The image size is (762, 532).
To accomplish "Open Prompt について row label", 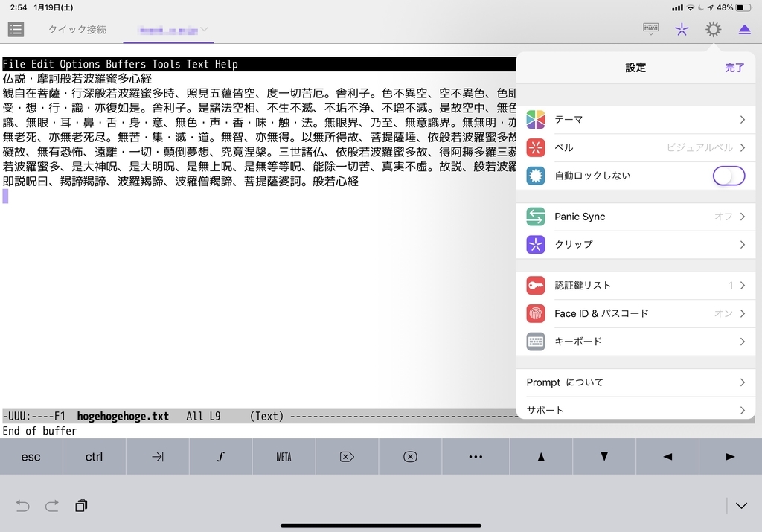I will 565,383.
